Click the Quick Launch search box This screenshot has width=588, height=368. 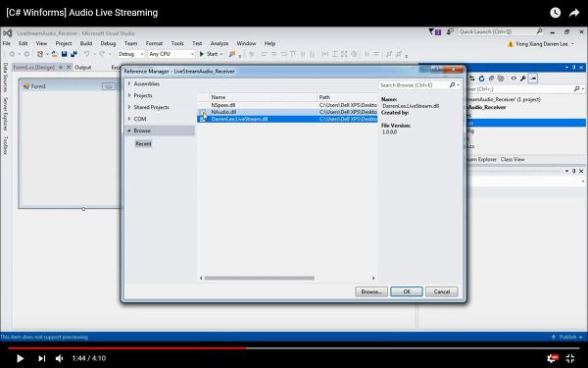(x=500, y=32)
